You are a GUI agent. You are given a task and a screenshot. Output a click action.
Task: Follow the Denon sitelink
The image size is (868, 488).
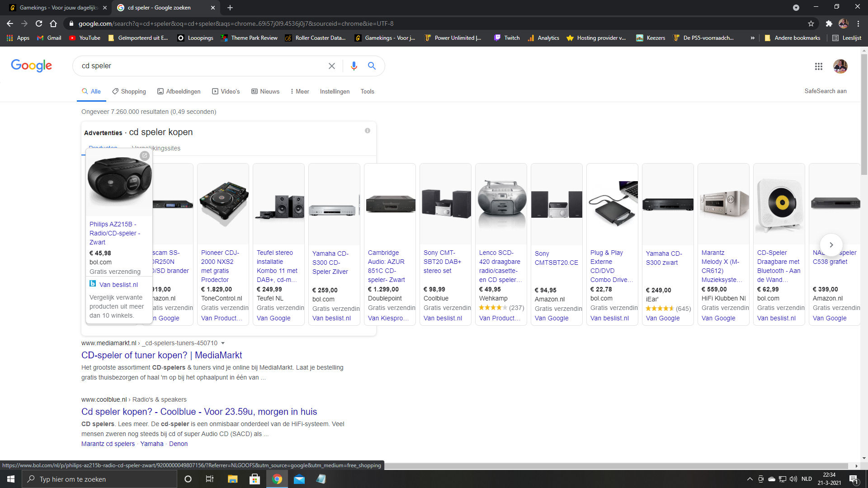tap(178, 444)
